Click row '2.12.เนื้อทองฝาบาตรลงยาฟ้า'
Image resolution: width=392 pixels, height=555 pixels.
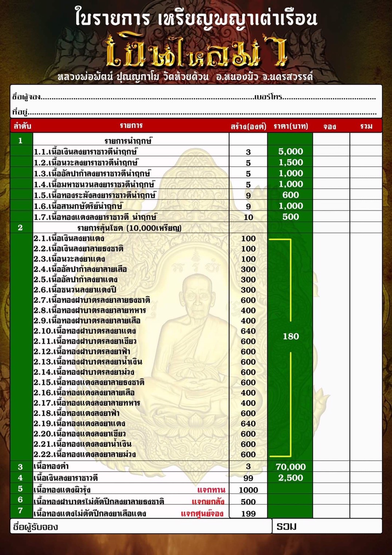pos(82,352)
